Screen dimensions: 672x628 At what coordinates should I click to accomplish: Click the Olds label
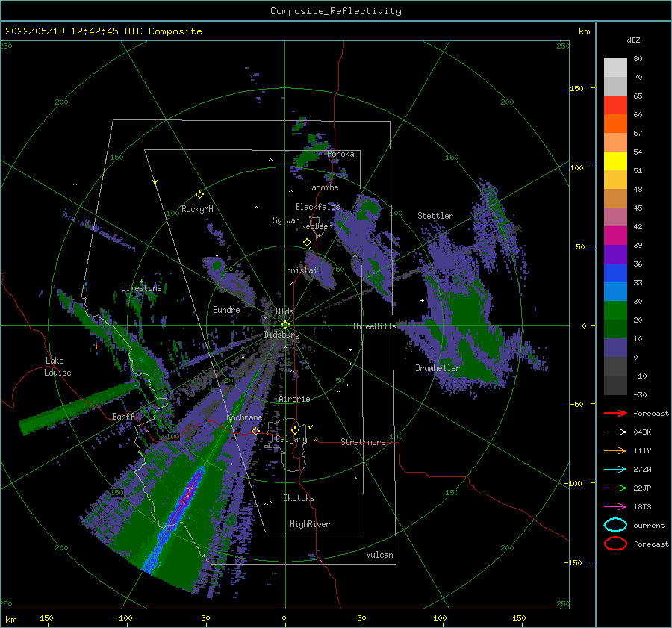284,311
